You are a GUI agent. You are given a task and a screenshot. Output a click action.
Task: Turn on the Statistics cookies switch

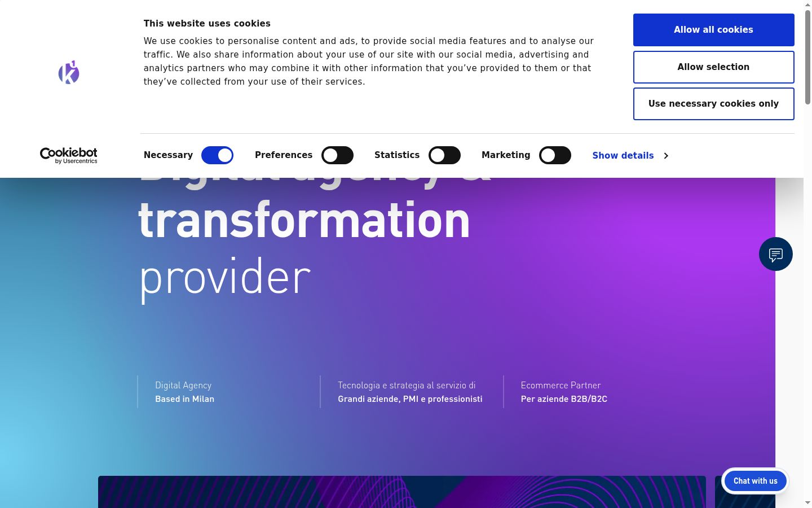[x=444, y=155]
